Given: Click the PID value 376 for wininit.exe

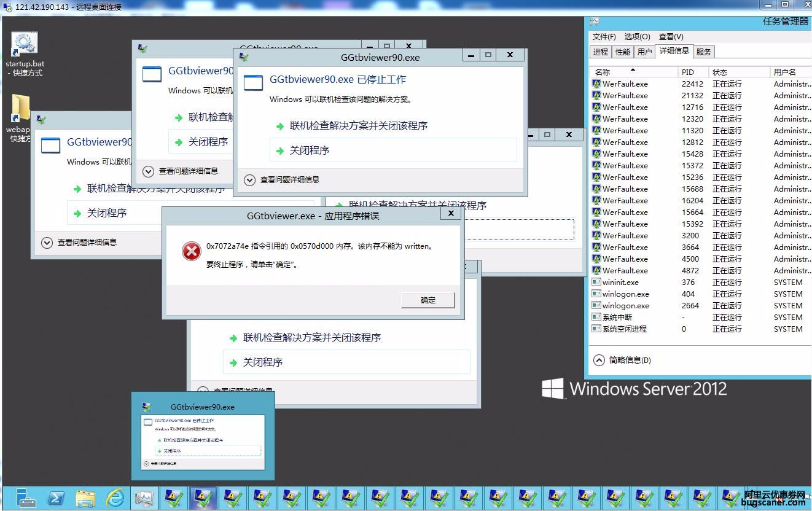Looking at the screenshot, I should point(688,283).
